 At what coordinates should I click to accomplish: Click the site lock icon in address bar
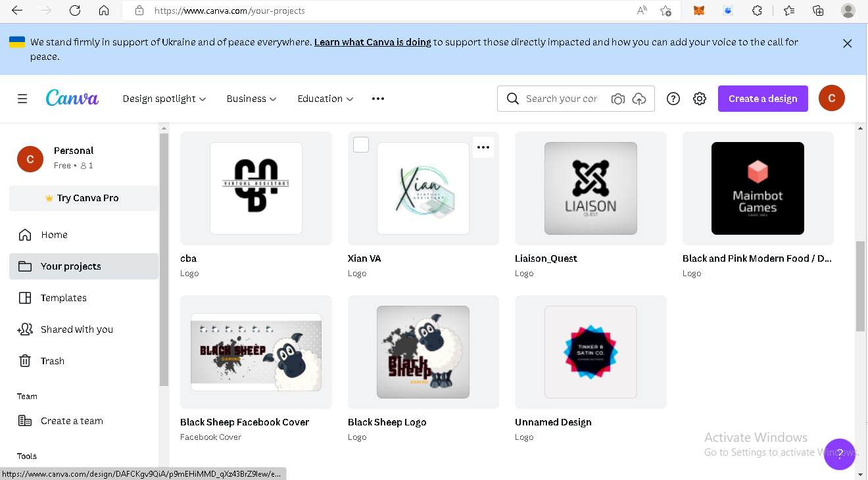point(139,11)
